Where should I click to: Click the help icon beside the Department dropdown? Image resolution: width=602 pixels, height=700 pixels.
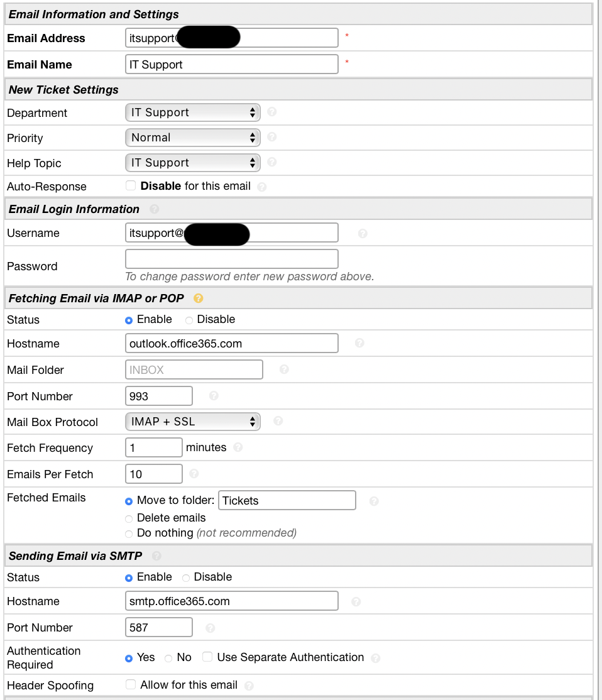point(271,112)
